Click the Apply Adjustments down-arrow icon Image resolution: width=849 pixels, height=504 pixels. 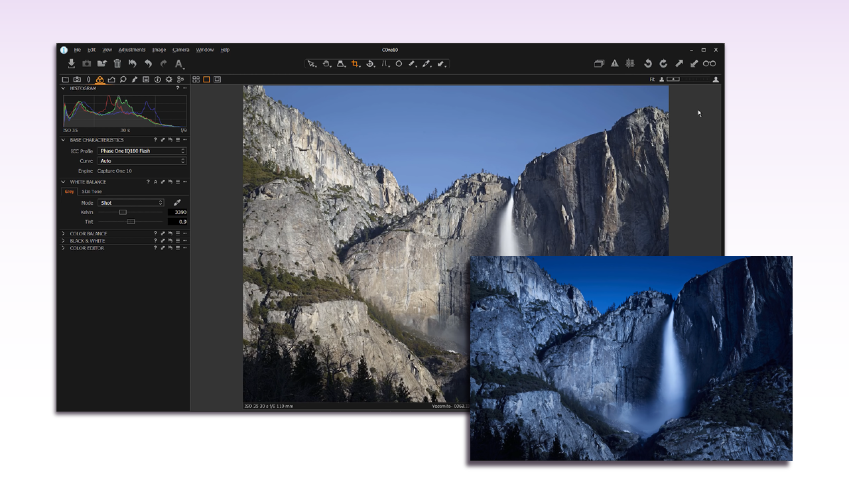click(x=694, y=64)
